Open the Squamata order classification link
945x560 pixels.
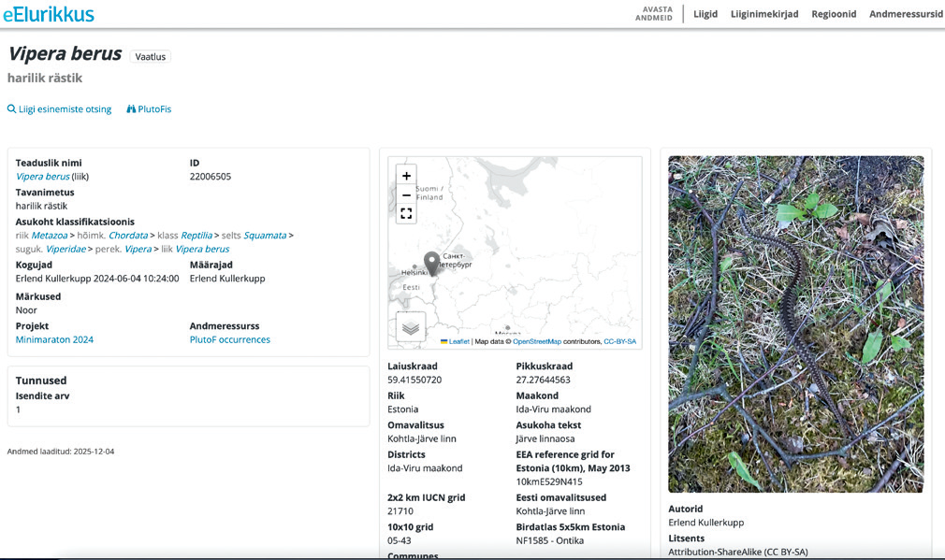pos(265,236)
